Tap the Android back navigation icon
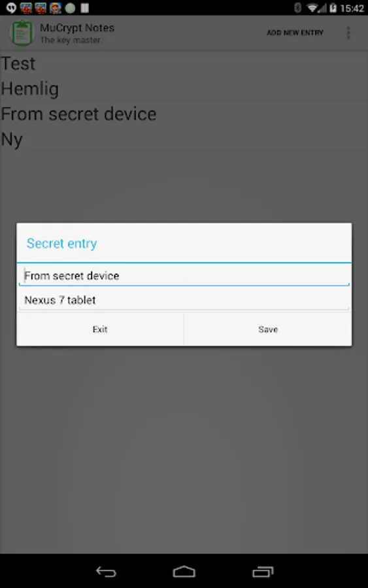The height and width of the screenshot is (588, 368). pos(106,572)
